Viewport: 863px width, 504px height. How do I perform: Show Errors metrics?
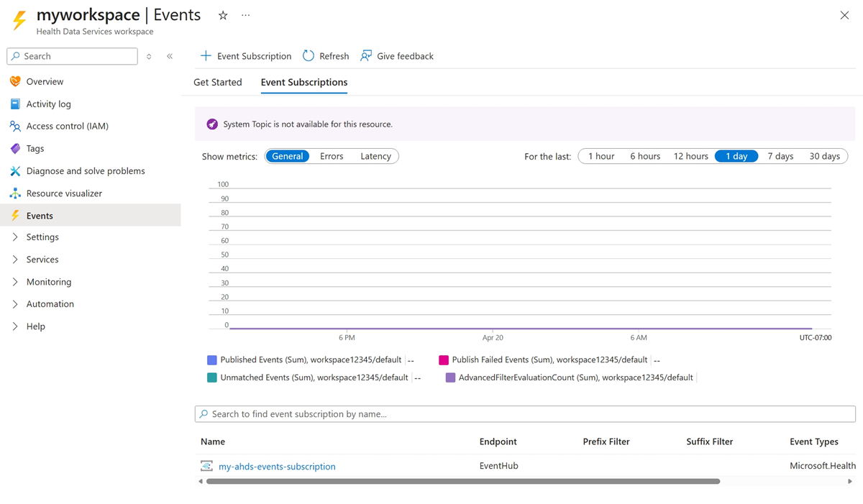click(x=332, y=156)
